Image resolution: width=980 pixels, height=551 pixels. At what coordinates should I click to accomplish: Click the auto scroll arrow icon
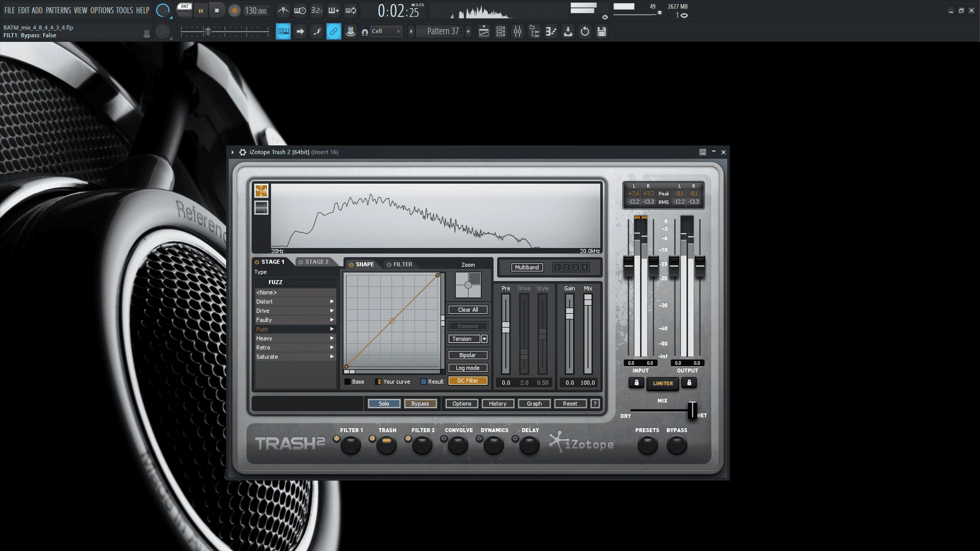(300, 32)
